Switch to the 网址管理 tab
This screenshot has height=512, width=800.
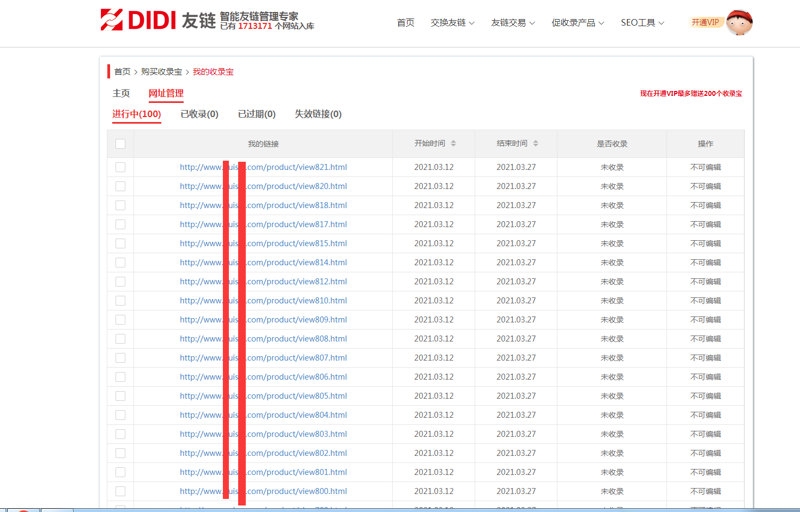pos(166,93)
